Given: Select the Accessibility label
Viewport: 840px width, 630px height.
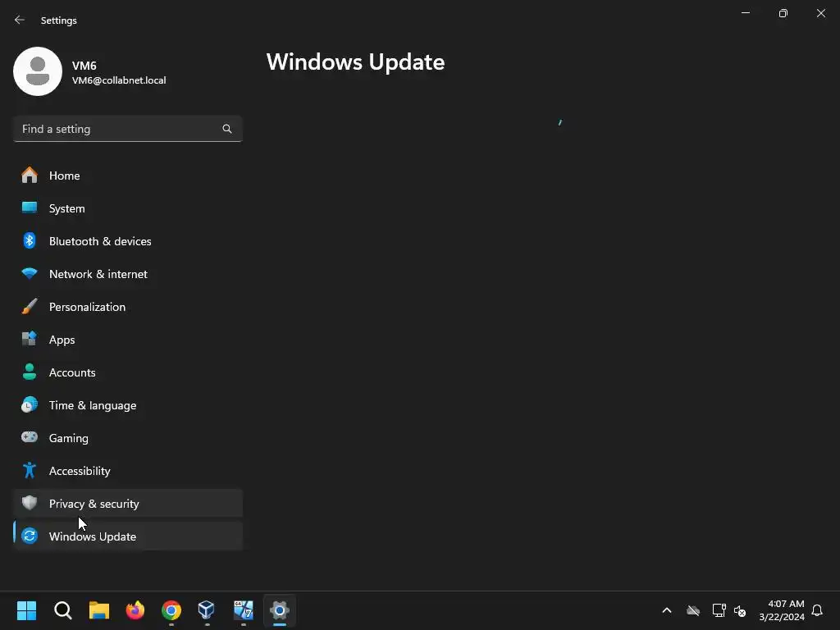Looking at the screenshot, I should tap(80, 471).
